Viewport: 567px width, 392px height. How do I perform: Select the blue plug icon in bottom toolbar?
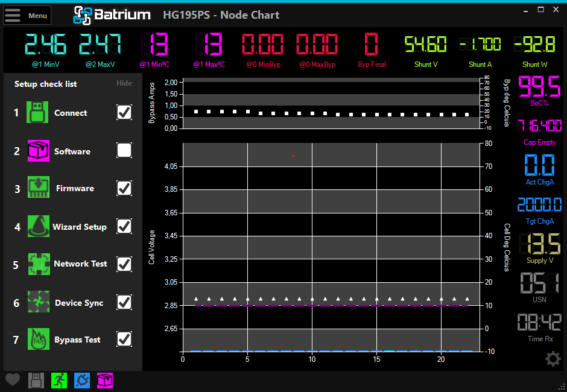pyautogui.click(x=82, y=380)
